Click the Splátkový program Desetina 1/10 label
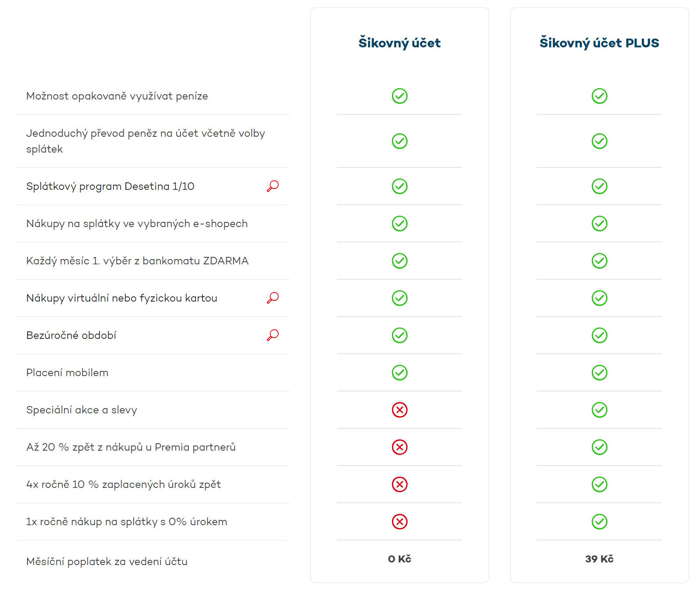Screen dimensions: 700x594 [110, 186]
